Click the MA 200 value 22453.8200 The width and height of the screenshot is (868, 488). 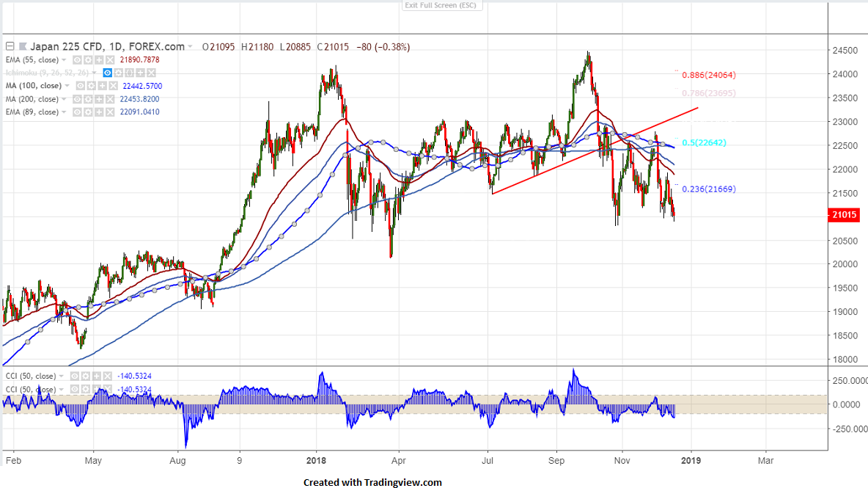tap(139, 99)
